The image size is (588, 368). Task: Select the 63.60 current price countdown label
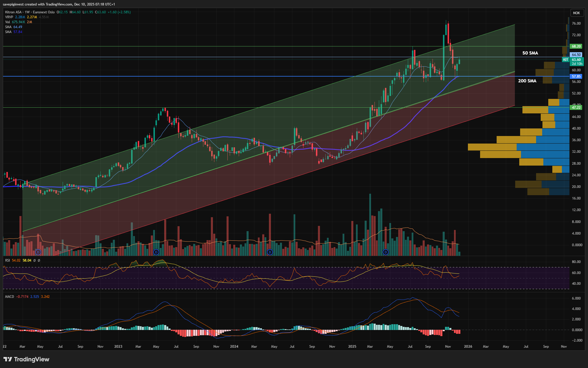coord(576,62)
